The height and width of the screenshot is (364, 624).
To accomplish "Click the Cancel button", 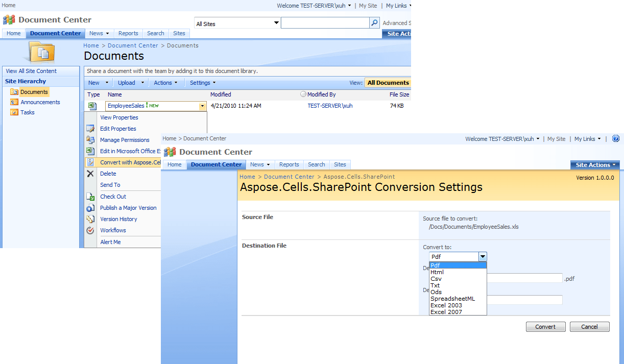I will tap(589, 327).
